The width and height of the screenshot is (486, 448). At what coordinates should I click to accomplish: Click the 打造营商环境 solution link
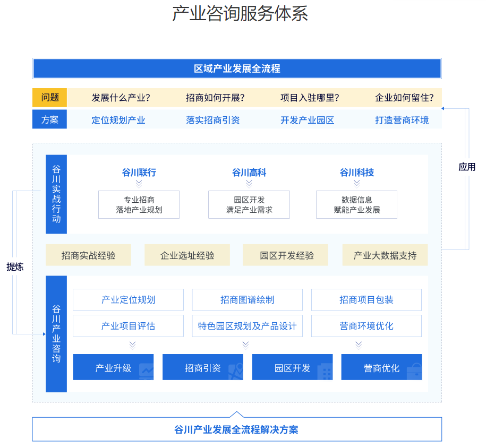[x=402, y=120]
